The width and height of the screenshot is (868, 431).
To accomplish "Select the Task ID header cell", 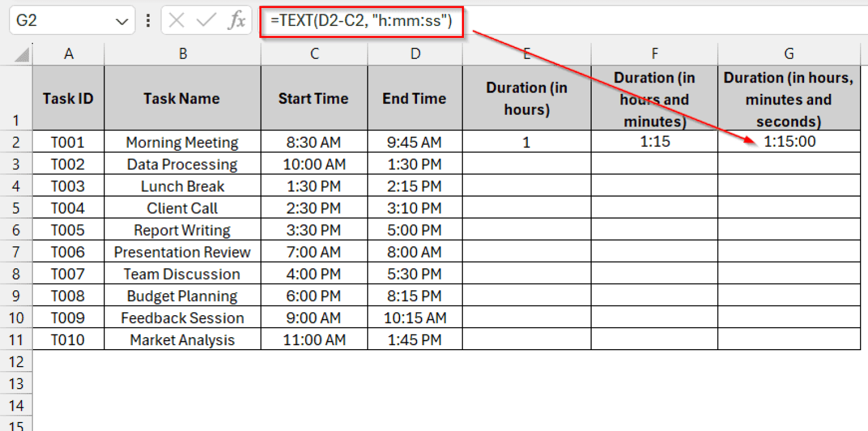I will 68,98.
